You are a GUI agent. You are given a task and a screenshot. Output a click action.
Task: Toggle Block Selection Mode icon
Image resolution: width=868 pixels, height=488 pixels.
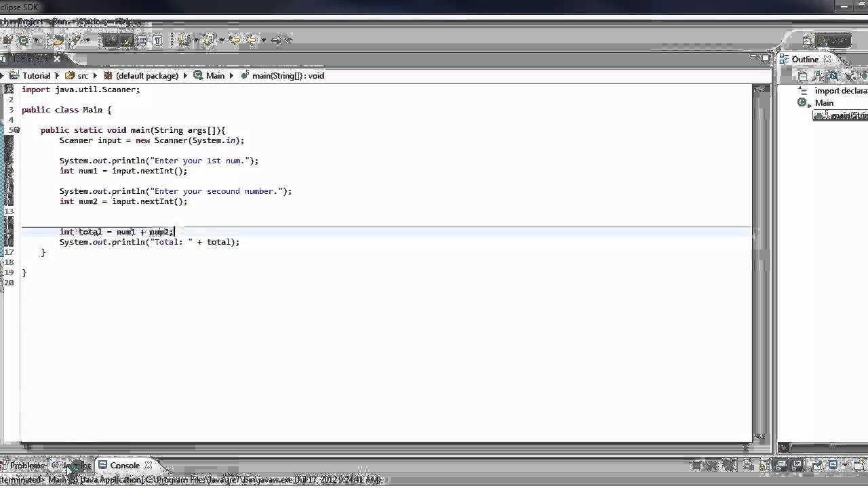coord(142,40)
